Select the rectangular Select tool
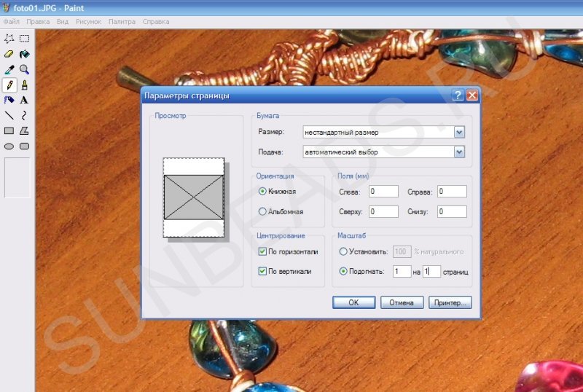 coord(25,39)
